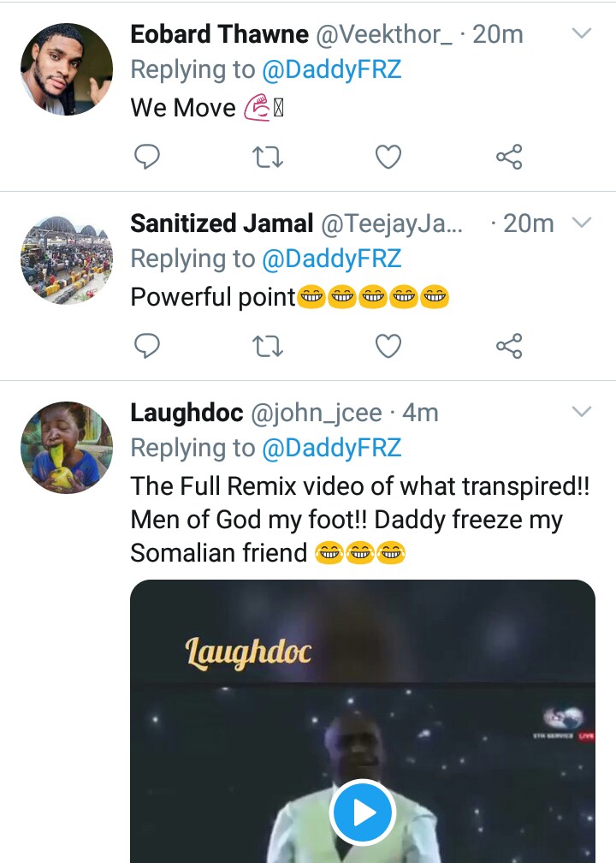Reply to Sanitized Jamal's tweet
This screenshot has width=616, height=863.
coord(148,346)
